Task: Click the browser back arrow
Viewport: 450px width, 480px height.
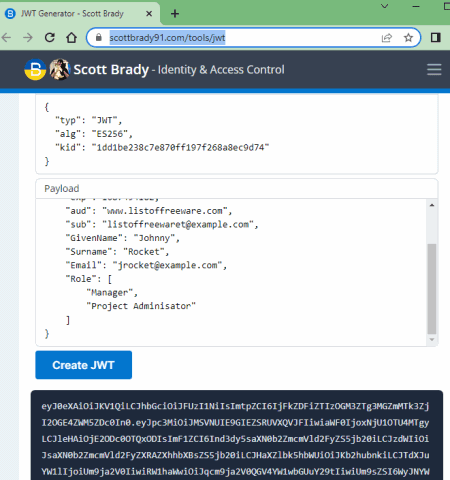Action: (x=6, y=38)
